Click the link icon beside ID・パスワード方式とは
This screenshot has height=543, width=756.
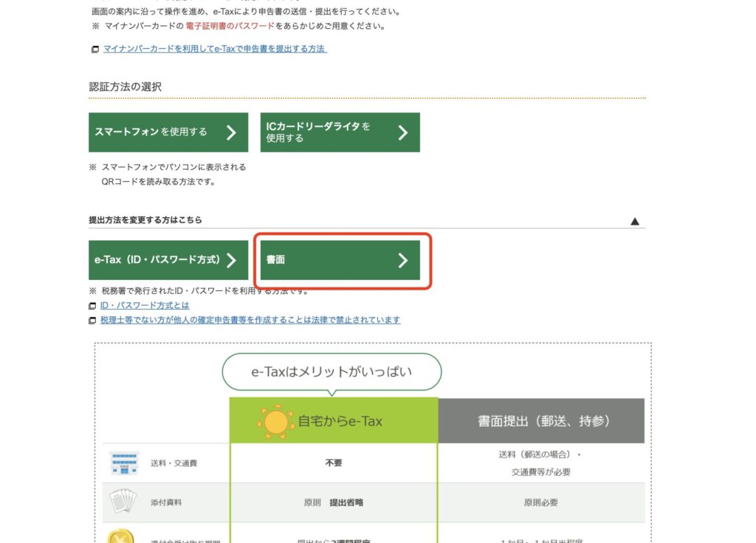coord(92,306)
